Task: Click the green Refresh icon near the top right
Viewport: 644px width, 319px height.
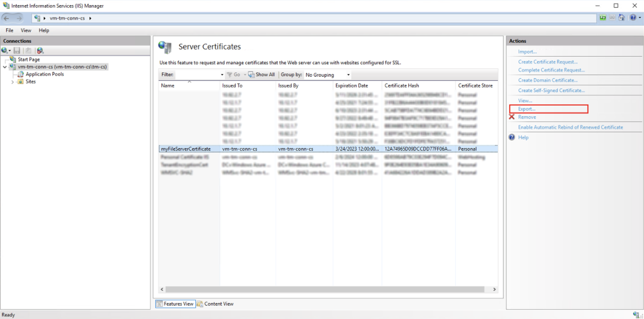Action: click(x=603, y=17)
